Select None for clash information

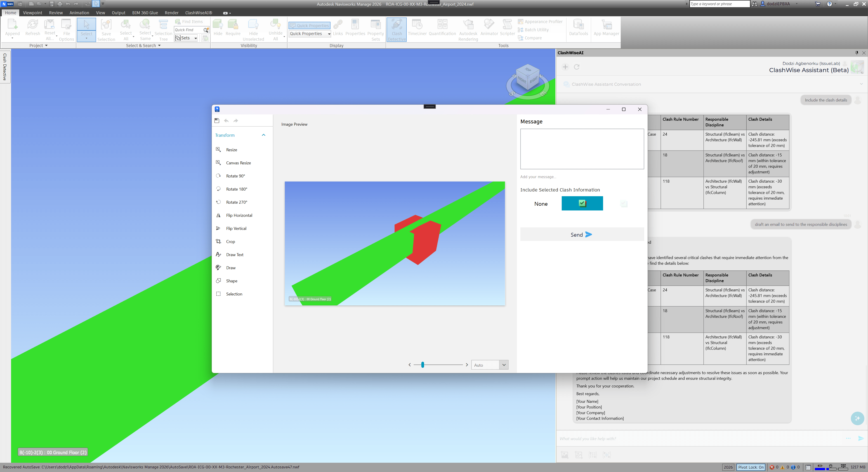pyautogui.click(x=540, y=204)
